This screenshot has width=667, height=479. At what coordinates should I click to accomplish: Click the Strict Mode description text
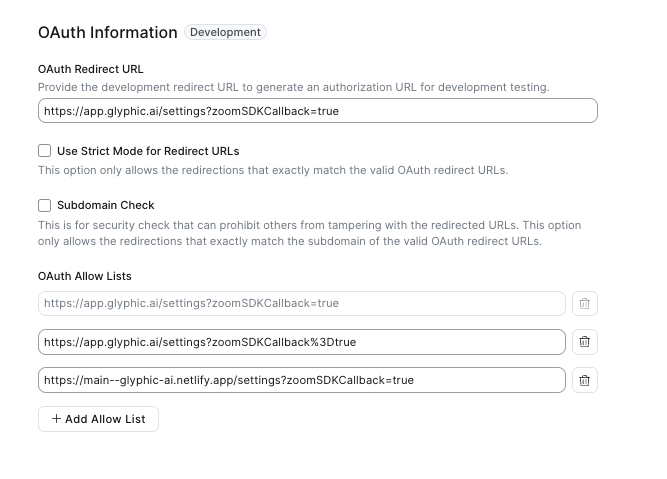click(273, 170)
